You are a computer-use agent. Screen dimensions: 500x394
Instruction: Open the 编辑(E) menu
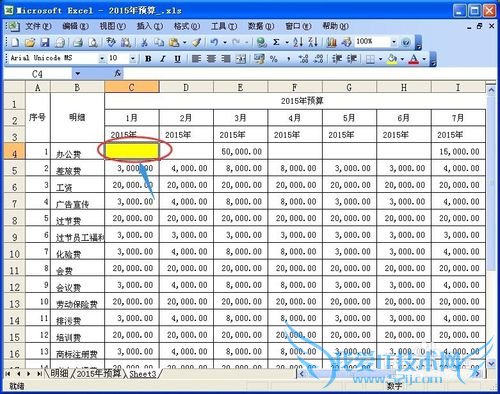[x=75, y=26]
